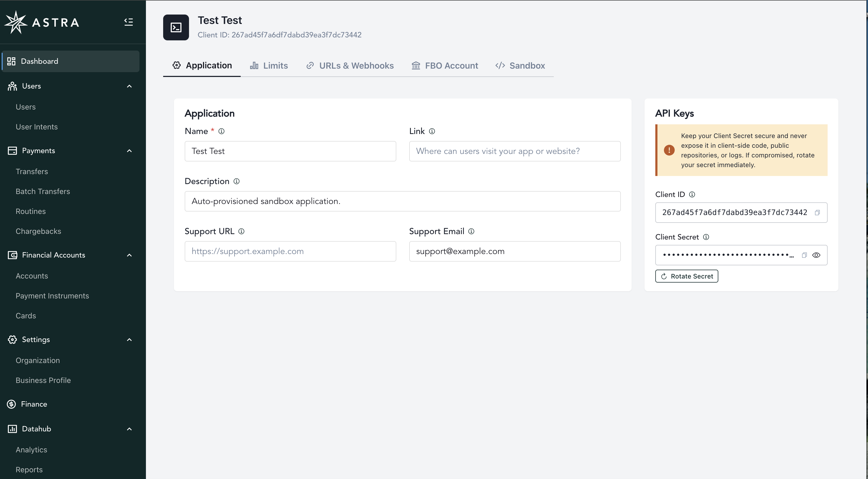This screenshot has height=479, width=868.
Task: Collapse the Settings section chevron
Action: (129, 340)
